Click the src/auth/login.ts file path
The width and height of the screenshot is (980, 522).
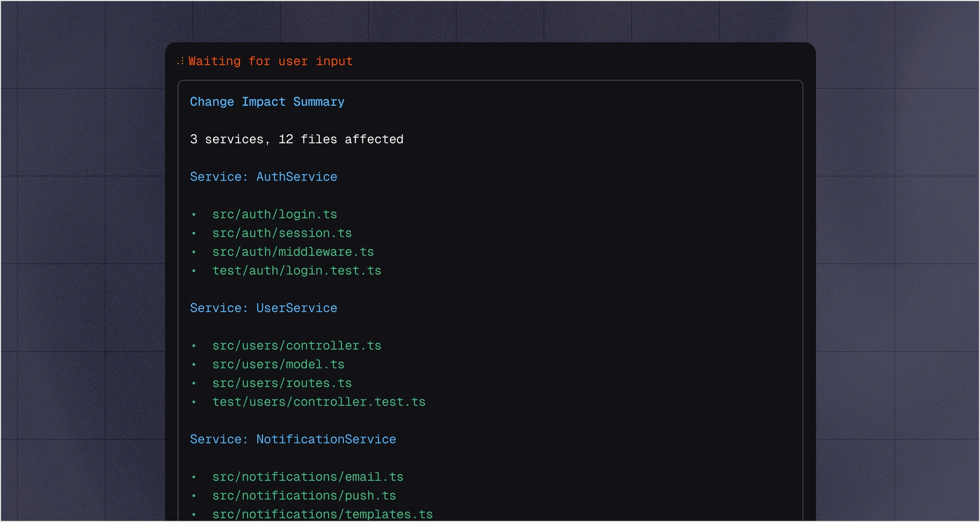(274, 214)
